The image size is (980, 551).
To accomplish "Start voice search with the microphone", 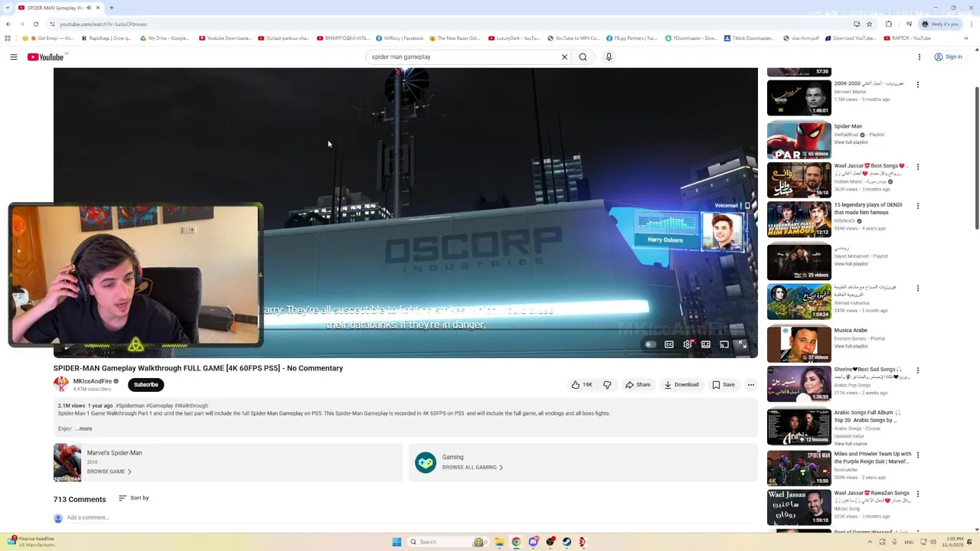I will click(609, 57).
